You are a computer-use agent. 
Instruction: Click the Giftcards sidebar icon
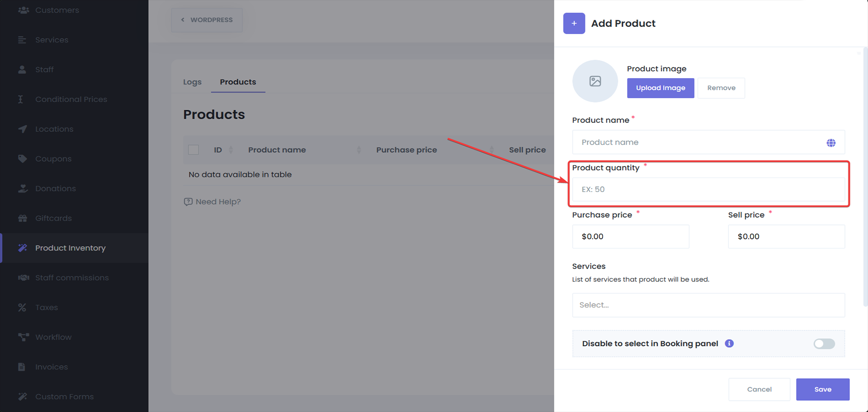click(x=22, y=218)
